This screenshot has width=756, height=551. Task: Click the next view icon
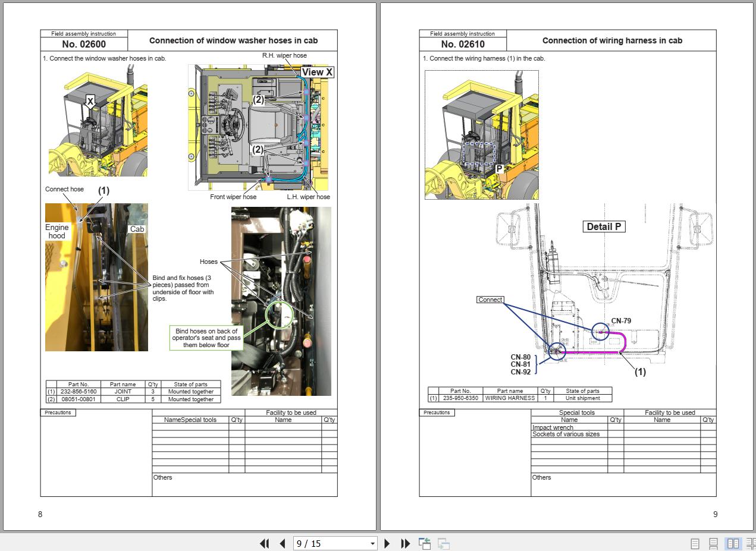(x=444, y=543)
